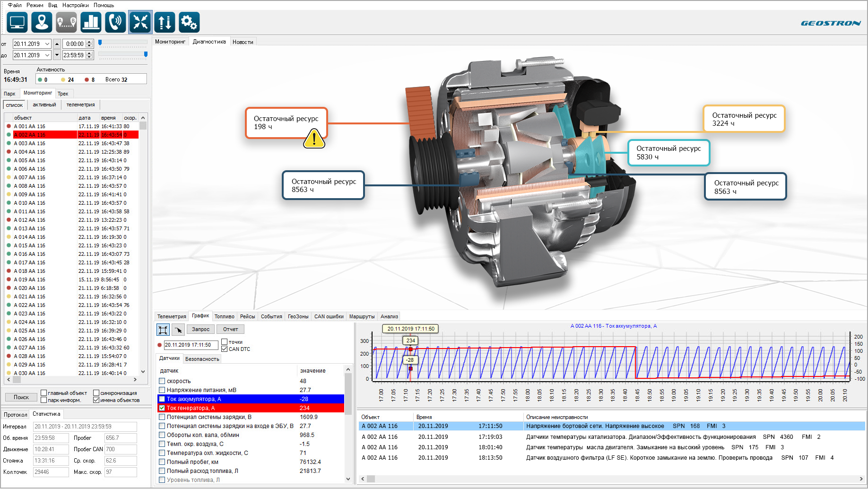Select the graph pointer cursor tool icon

coord(178,330)
